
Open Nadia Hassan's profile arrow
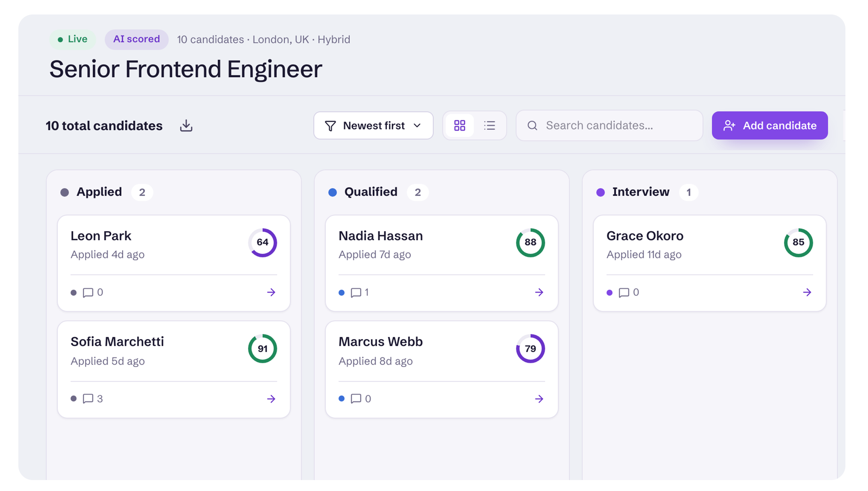[539, 292]
